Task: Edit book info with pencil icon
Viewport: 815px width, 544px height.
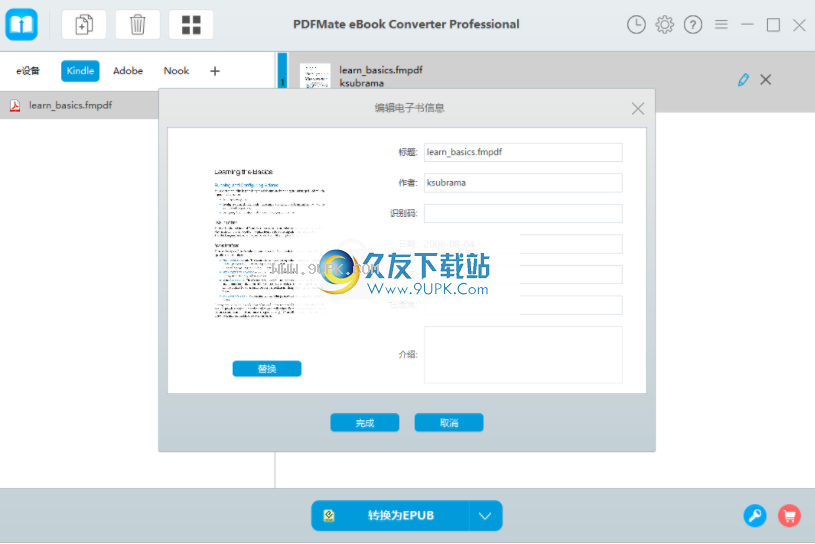Action: (743, 79)
